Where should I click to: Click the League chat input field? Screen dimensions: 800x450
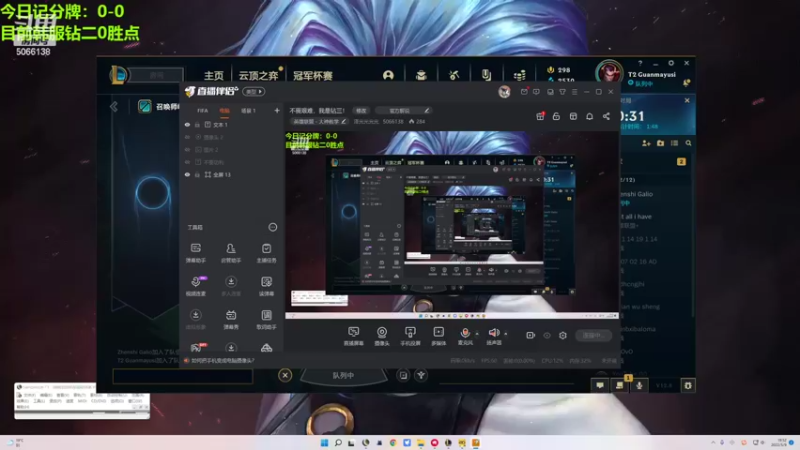183,377
